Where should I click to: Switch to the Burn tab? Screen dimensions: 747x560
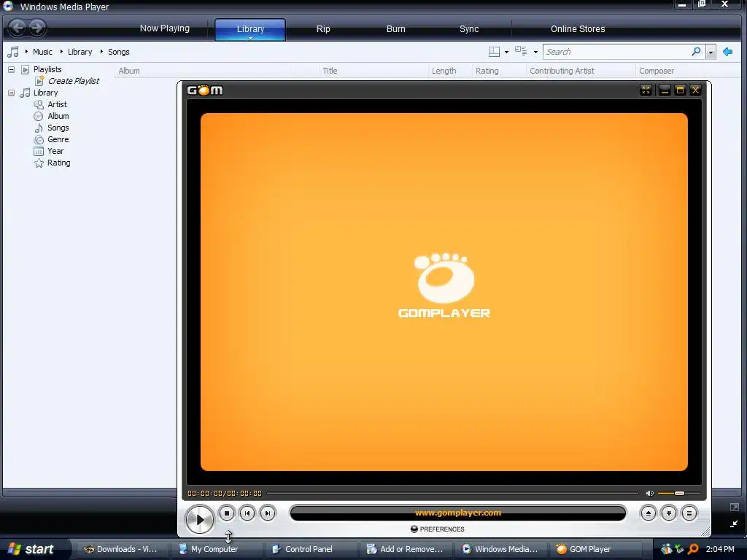pyautogui.click(x=395, y=29)
